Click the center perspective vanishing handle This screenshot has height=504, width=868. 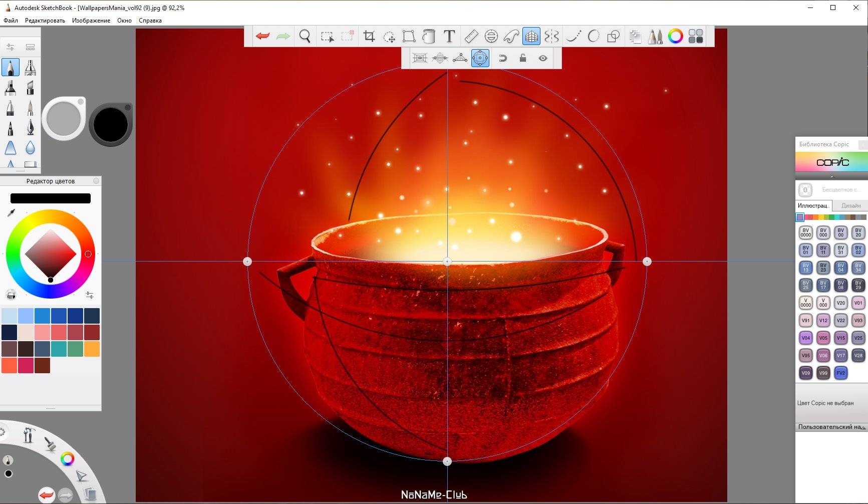coord(447,262)
